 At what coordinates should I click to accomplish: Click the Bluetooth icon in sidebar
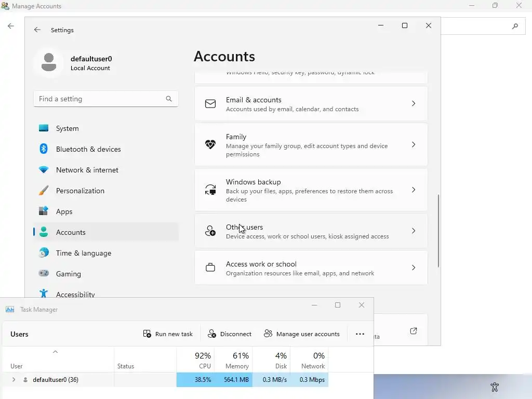[x=44, y=149]
